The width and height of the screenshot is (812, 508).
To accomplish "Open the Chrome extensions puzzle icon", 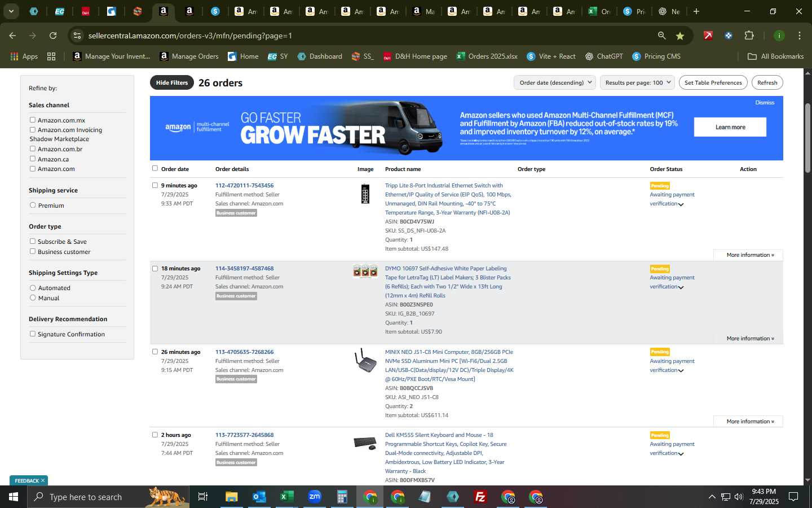I will (749, 36).
